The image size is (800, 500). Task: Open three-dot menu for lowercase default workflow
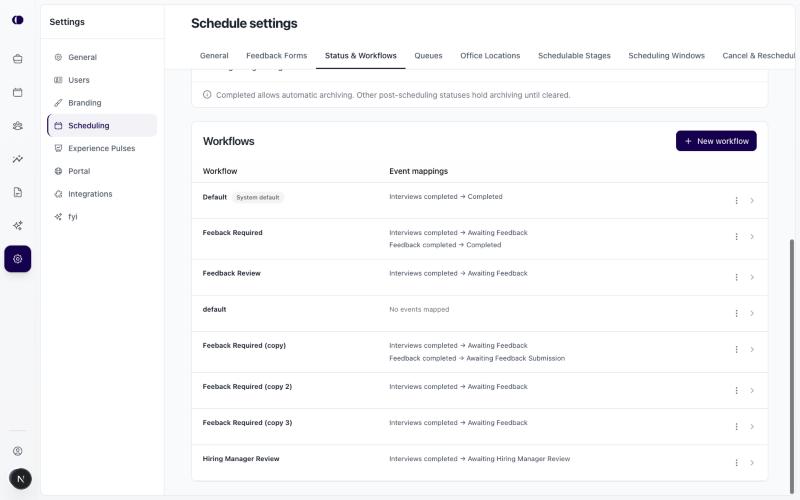[x=736, y=313]
